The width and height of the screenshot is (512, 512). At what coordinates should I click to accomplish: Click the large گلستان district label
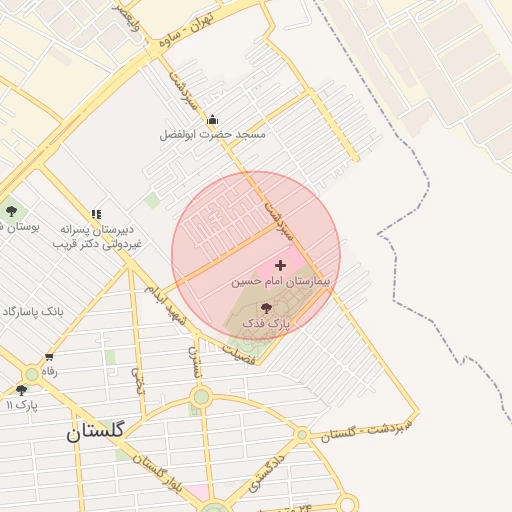point(95,432)
